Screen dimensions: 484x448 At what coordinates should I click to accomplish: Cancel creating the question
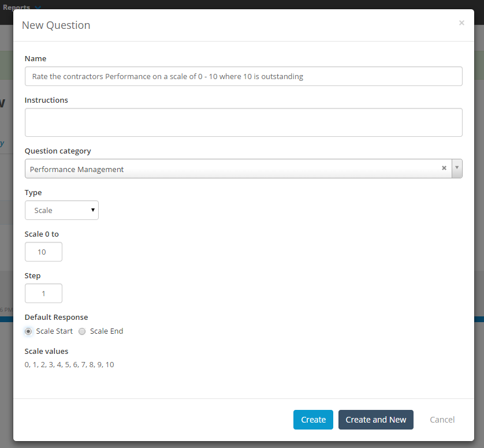point(442,420)
